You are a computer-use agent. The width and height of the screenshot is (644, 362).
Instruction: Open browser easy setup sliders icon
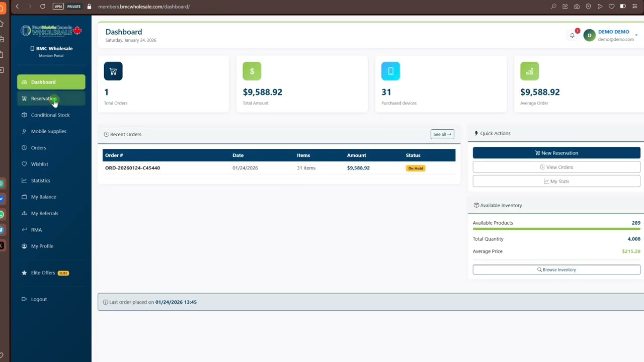coord(635,7)
